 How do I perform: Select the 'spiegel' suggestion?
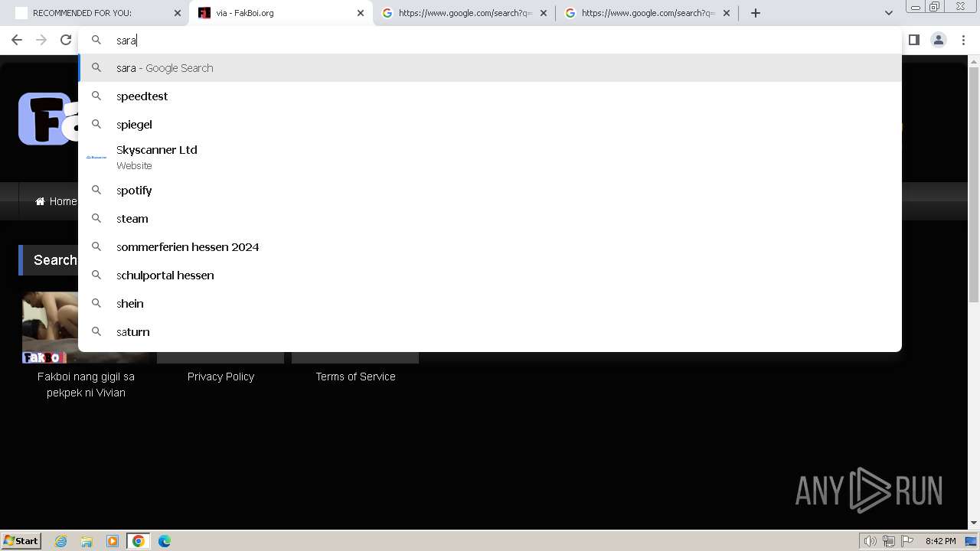pyautogui.click(x=490, y=125)
